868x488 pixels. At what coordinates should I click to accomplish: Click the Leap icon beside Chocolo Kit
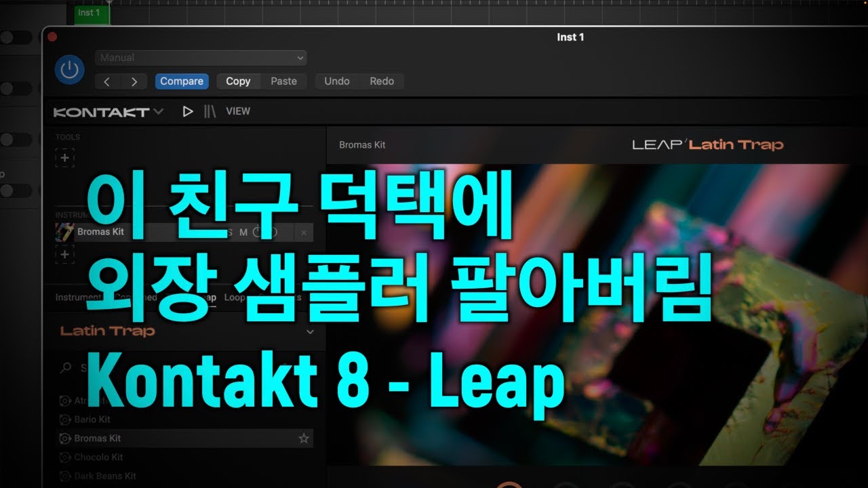pos(65,457)
